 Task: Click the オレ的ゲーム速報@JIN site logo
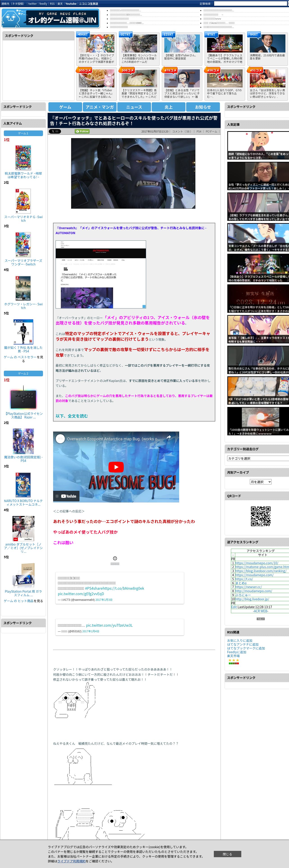(x=50, y=18)
